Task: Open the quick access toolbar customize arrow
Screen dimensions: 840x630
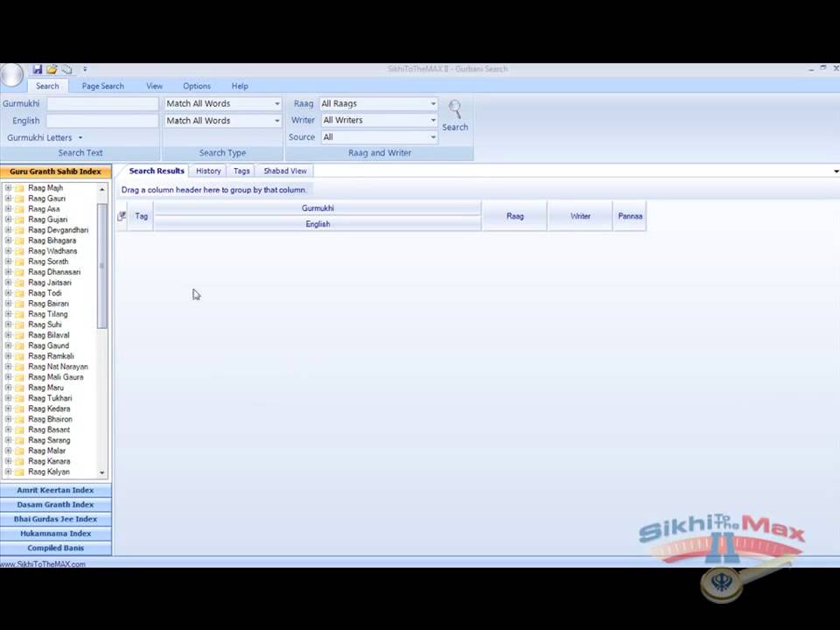Action: point(85,69)
